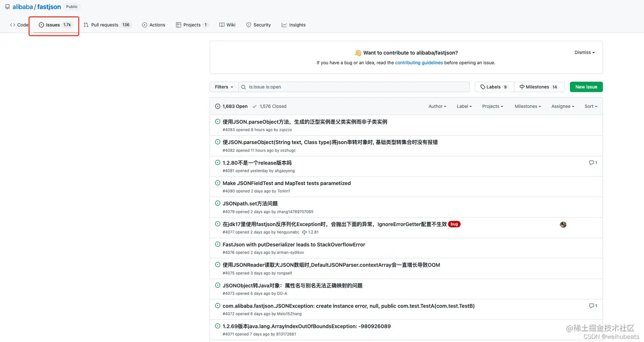Show the 1,683 Open issues
Viewport: 644px width, 342px height.
231,106
